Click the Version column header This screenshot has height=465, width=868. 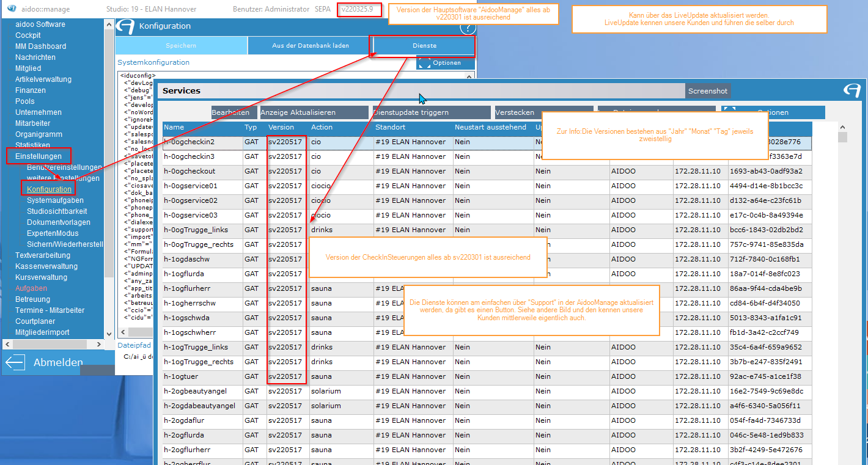(288, 127)
